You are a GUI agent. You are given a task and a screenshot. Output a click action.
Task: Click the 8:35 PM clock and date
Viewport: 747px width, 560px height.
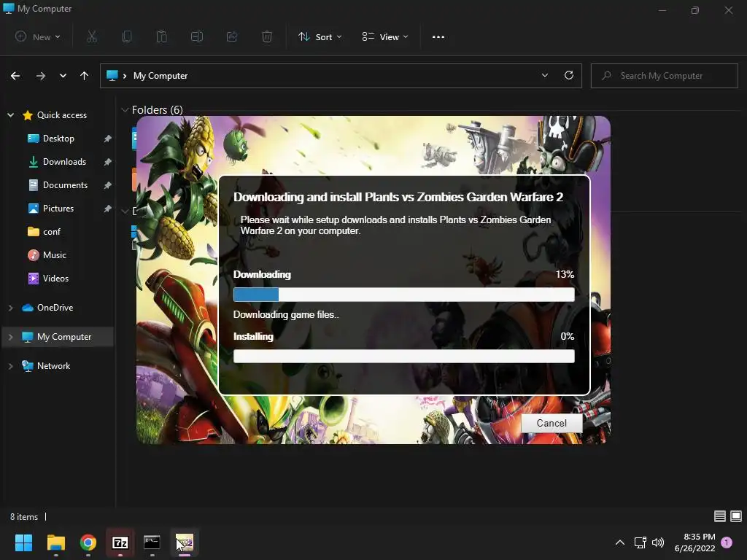pyautogui.click(x=694, y=542)
